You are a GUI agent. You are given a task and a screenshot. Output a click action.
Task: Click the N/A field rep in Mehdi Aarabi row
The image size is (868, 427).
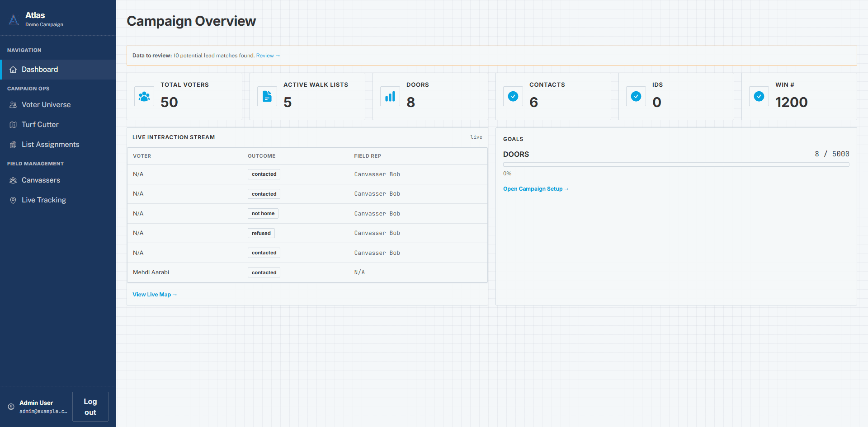[x=359, y=272]
